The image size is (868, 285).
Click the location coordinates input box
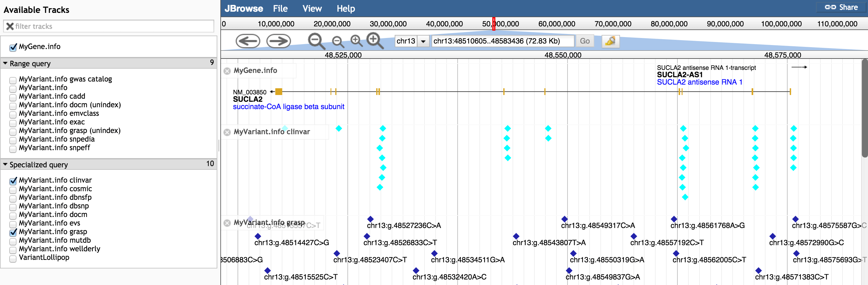(503, 41)
